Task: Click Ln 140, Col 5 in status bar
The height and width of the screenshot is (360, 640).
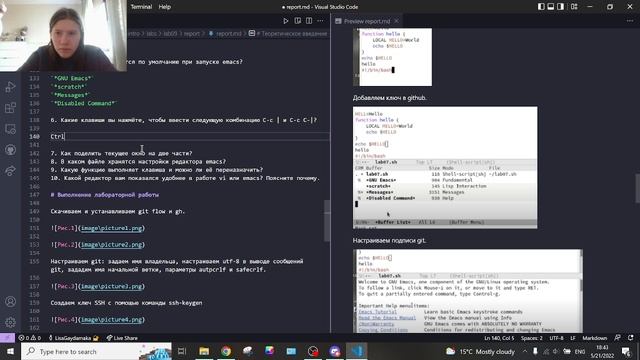Action: click(x=499, y=338)
